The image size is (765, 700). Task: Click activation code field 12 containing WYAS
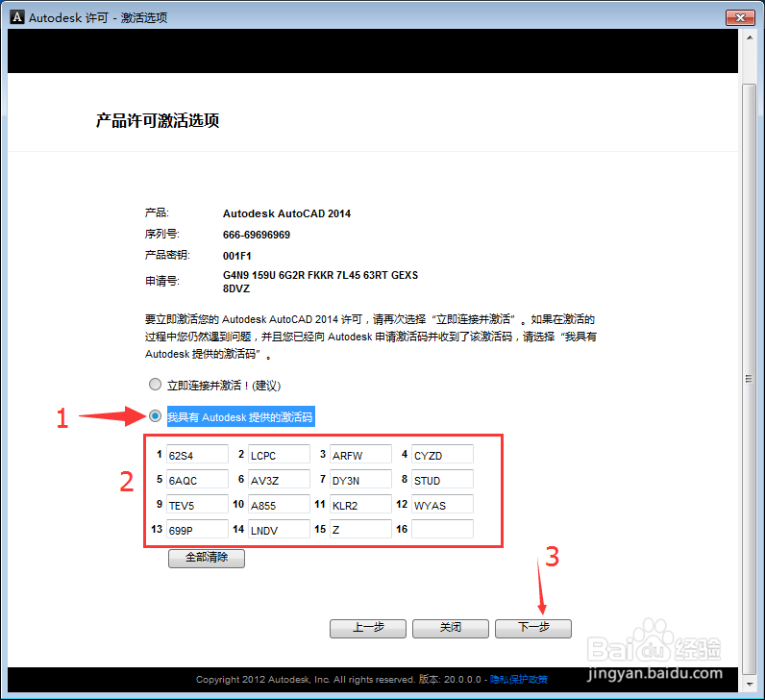[x=442, y=504]
